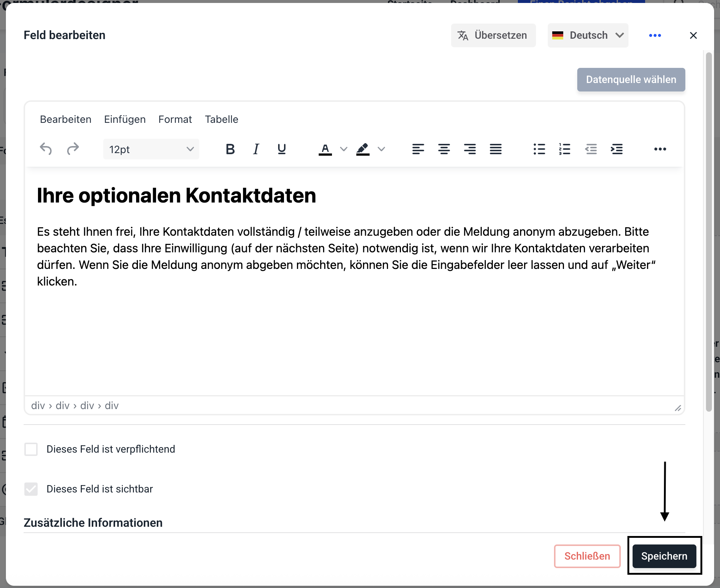Viewport: 720px width, 588px height.
Task: Toggle bold formatting
Action: pyautogui.click(x=230, y=149)
